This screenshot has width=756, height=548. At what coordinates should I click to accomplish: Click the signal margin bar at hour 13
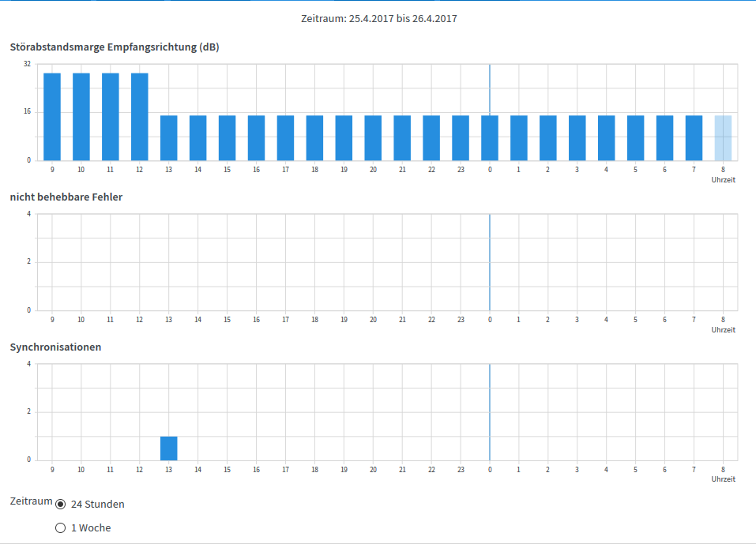pyautogui.click(x=168, y=138)
